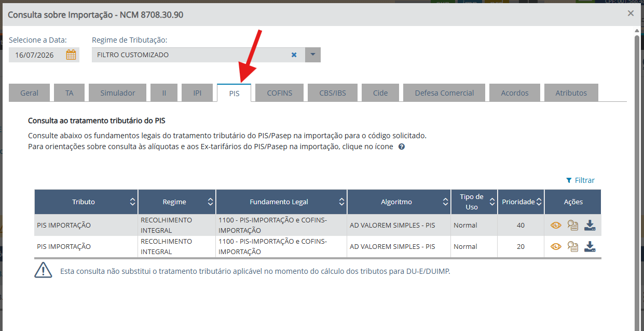Open the CBS/IBS tab

333,93
